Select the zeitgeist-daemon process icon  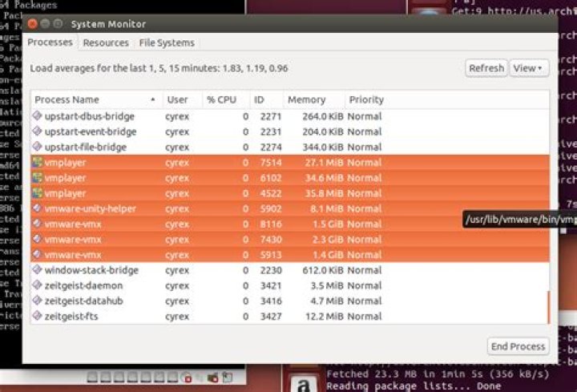click(x=37, y=285)
